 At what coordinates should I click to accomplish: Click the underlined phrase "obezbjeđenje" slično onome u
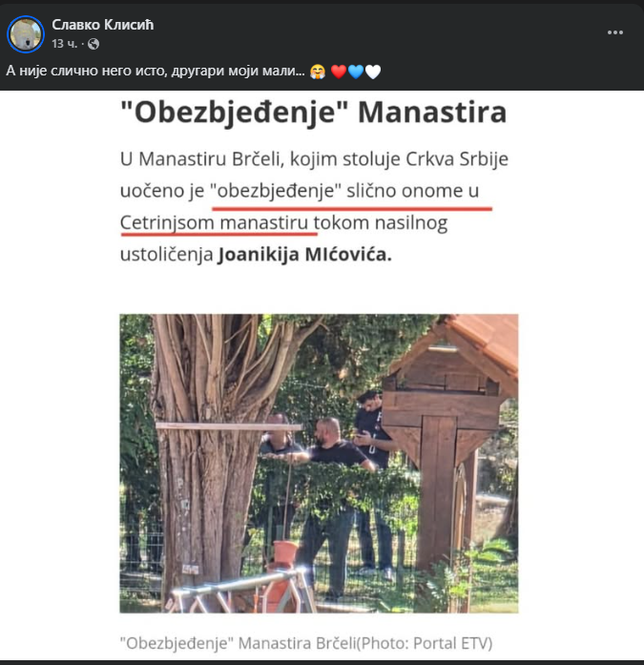344,191
